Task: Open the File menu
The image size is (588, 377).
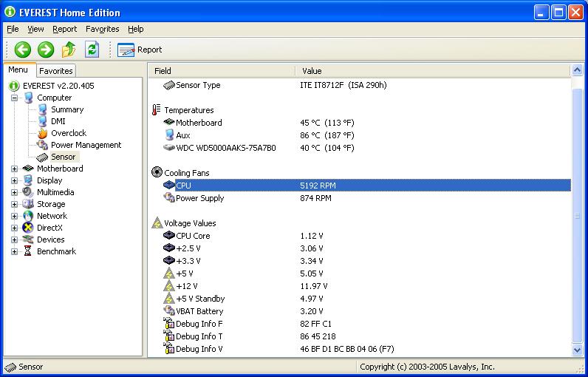Action: click(x=13, y=29)
